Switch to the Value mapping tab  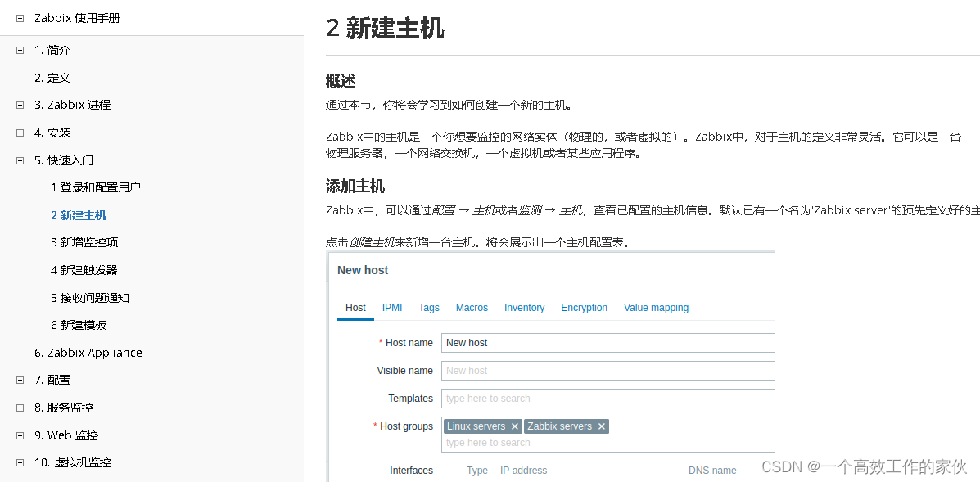657,307
